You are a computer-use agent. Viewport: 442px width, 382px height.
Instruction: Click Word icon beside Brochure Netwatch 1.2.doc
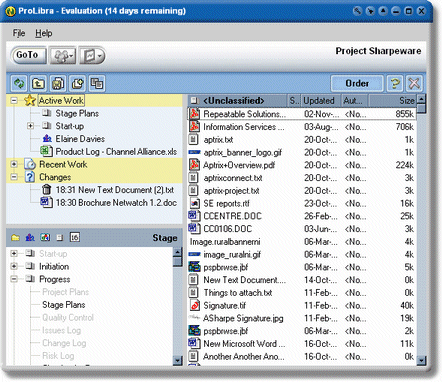[46, 202]
